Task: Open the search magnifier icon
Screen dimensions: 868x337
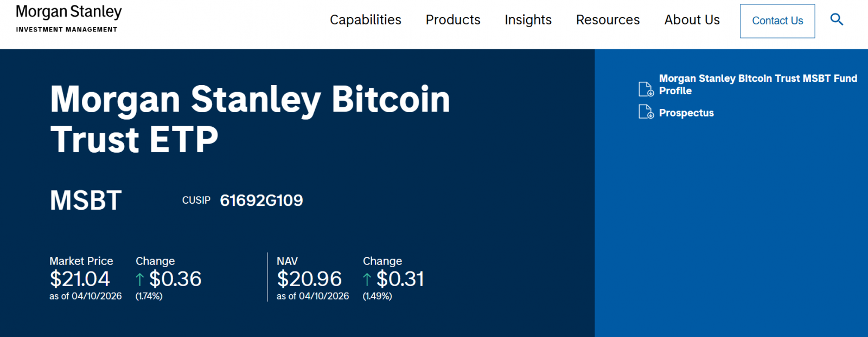Action: pos(837,20)
